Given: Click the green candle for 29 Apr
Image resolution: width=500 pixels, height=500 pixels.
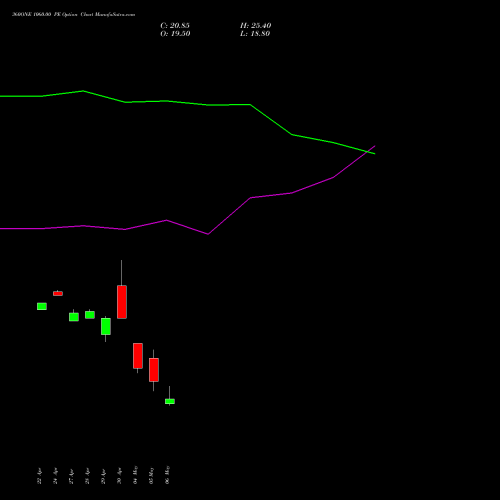Looking at the screenshot, I should point(106,326).
